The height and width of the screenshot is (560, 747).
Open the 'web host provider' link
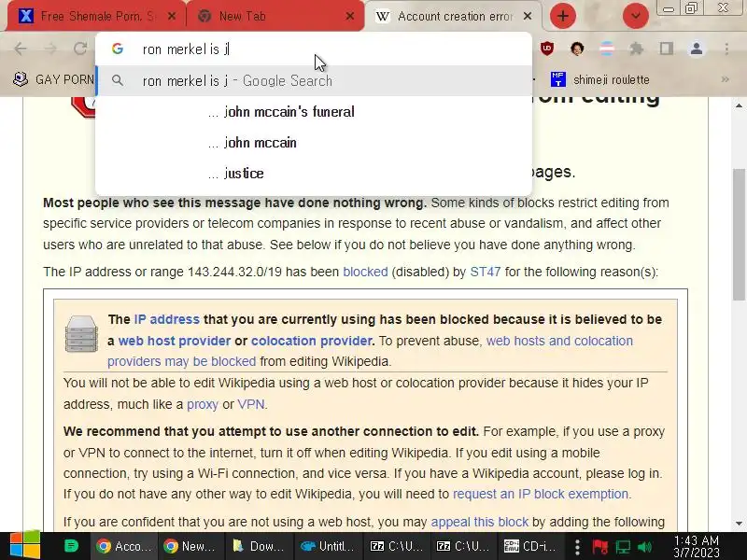click(x=175, y=341)
